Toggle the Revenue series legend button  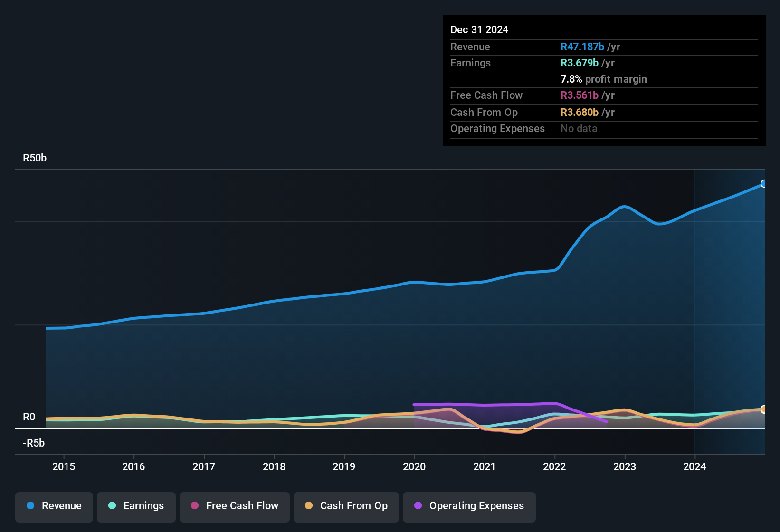pyautogui.click(x=54, y=506)
